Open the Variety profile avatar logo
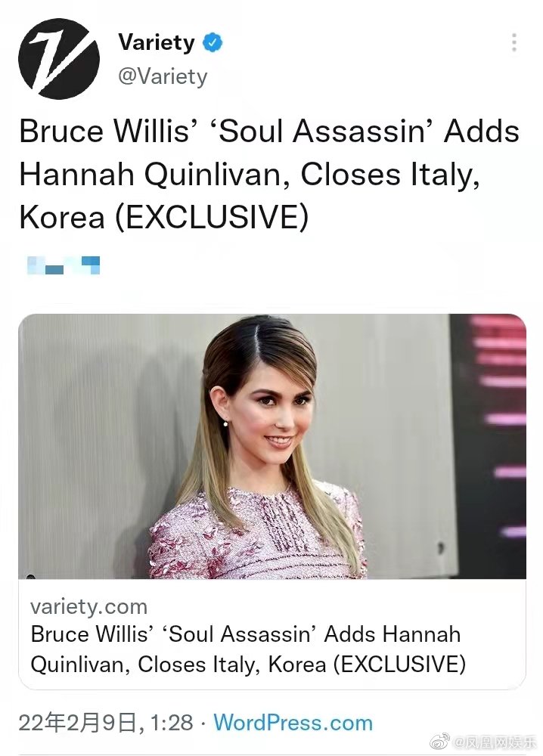Viewport: 543px width, 756px height. pos(59,59)
